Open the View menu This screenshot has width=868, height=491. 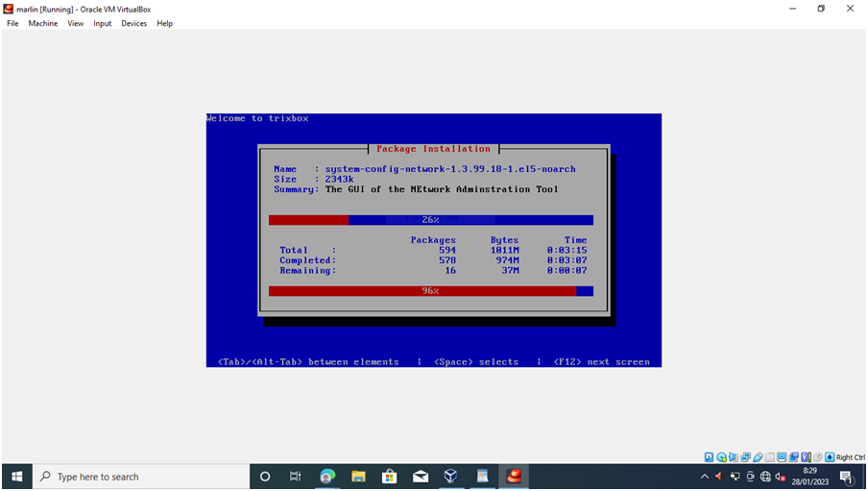[x=75, y=23]
